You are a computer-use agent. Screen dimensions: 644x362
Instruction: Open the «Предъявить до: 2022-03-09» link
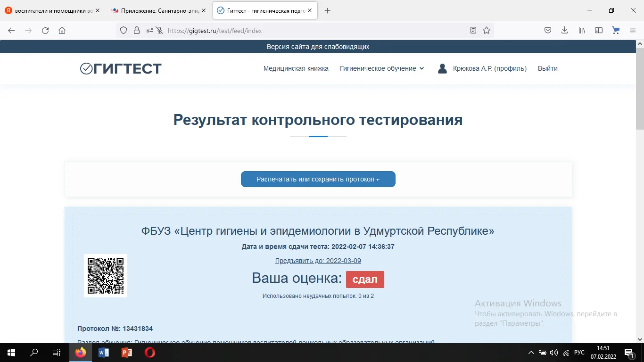point(318,260)
